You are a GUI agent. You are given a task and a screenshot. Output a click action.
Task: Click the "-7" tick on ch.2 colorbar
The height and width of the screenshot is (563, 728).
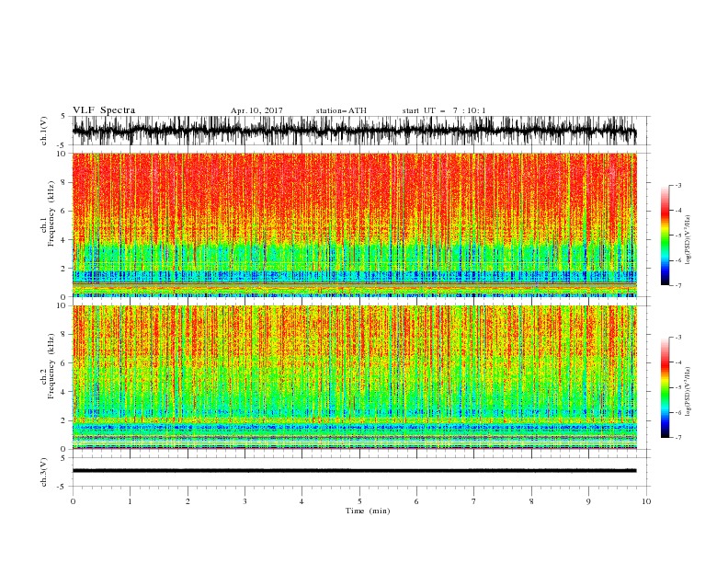coord(677,438)
